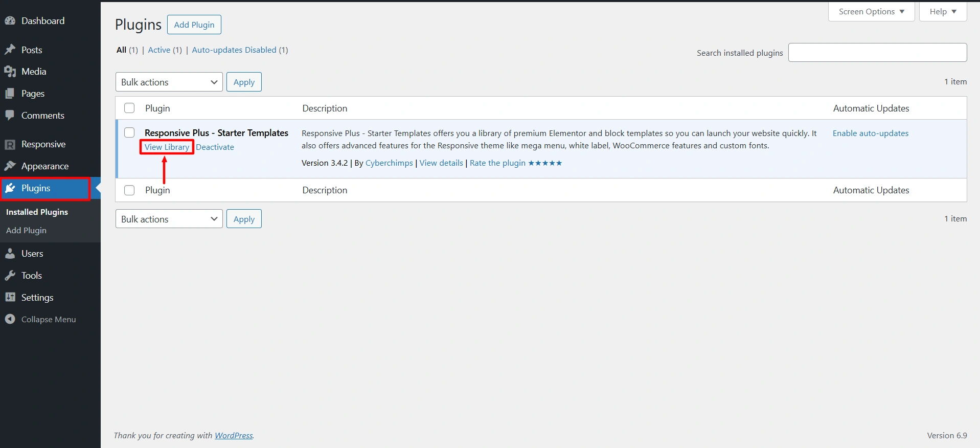The width and height of the screenshot is (980, 448).
Task: Click the Responsive Plus - Starter Templates name
Action: pos(216,132)
